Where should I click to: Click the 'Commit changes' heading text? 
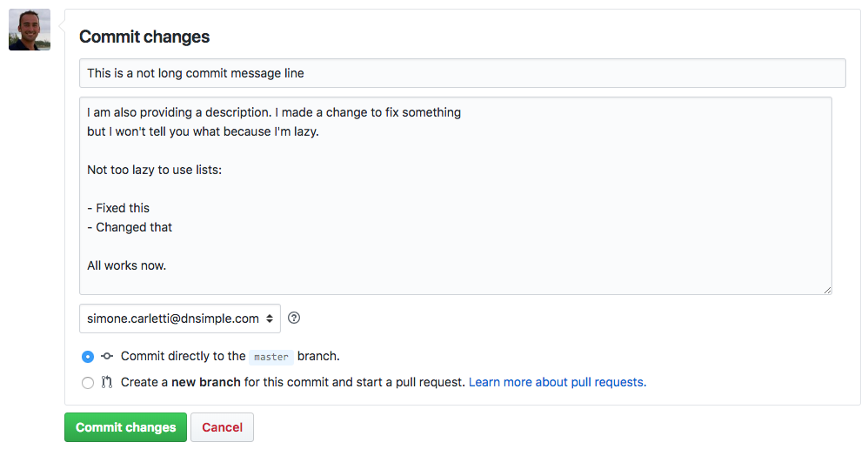click(x=144, y=37)
